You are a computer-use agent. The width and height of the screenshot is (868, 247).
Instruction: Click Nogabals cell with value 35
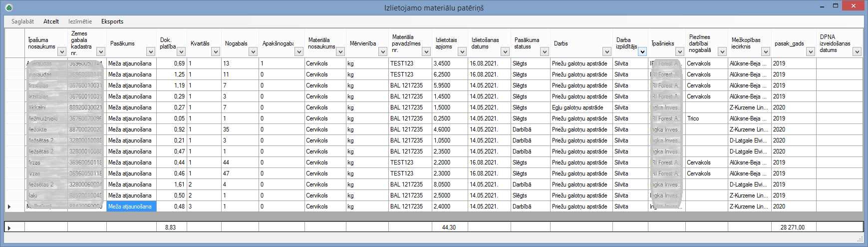tap(240, 129)
